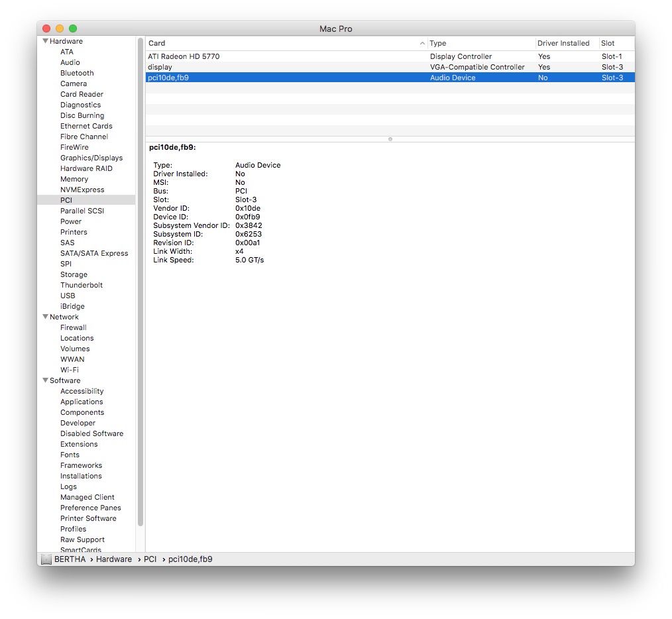
Task: Select the pci10de,fb9 card row
Action: tap(390, 78)
